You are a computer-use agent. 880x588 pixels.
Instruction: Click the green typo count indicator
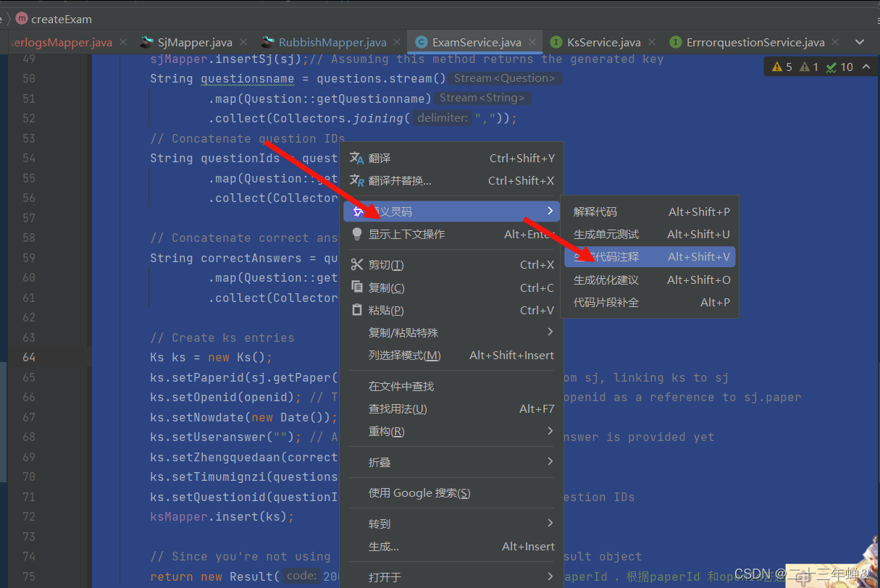point(839,67)
